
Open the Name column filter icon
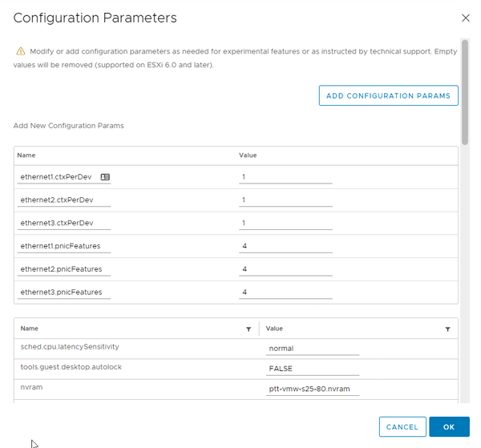point(249,329)
